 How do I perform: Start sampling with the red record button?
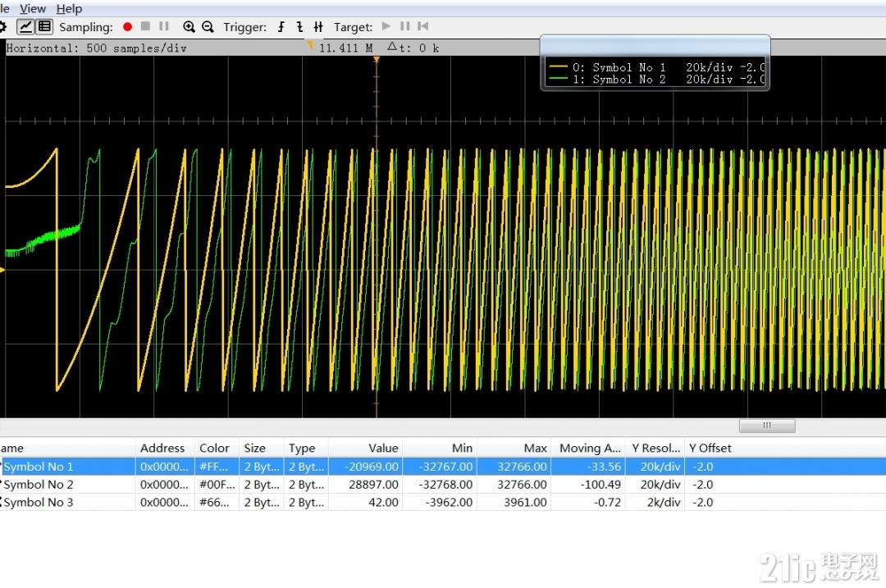128,26
